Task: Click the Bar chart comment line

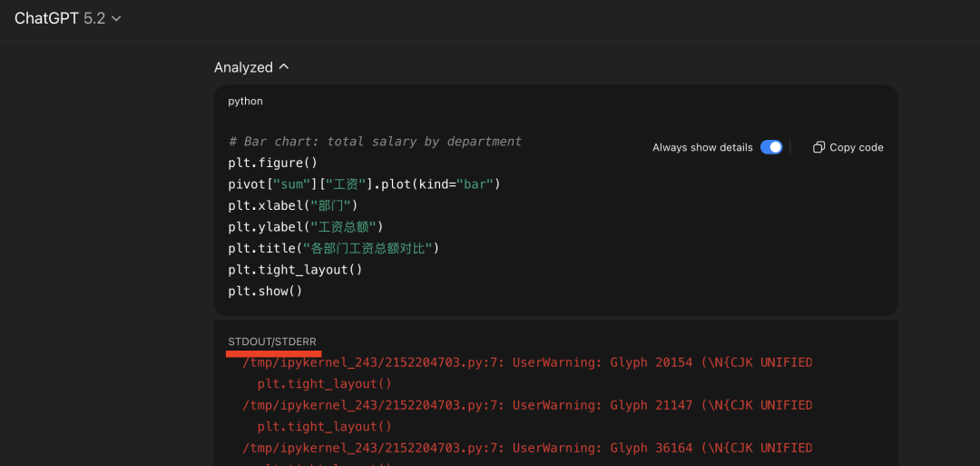Action: click(375, 142)
